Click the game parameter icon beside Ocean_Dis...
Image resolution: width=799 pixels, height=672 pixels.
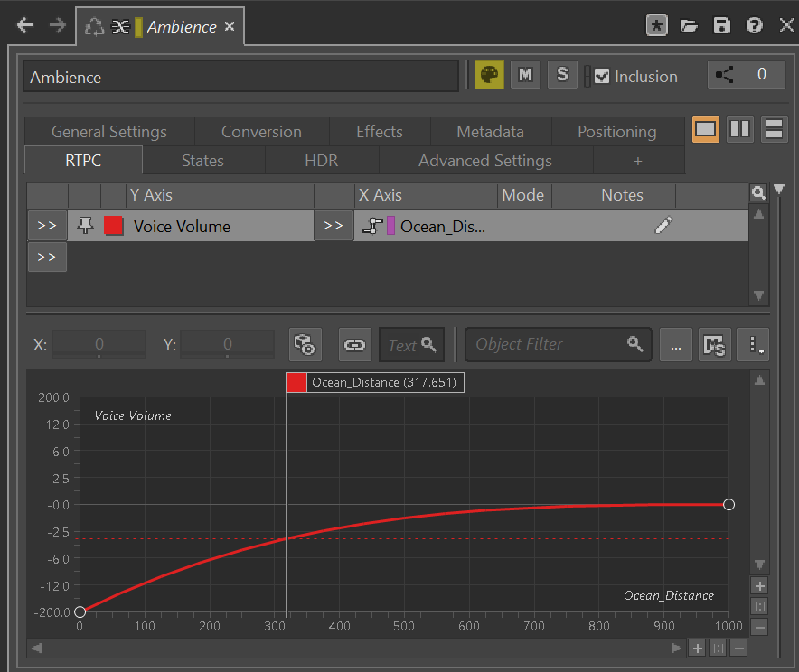tap(372, 226)
